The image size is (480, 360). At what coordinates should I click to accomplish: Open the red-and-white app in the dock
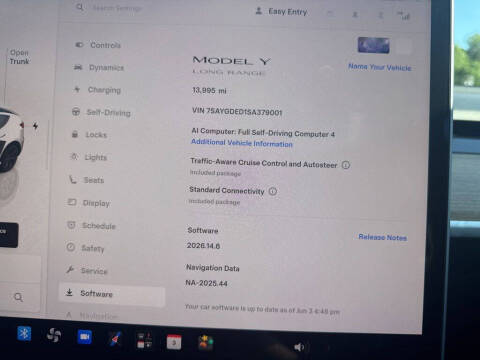pos(145,340)
